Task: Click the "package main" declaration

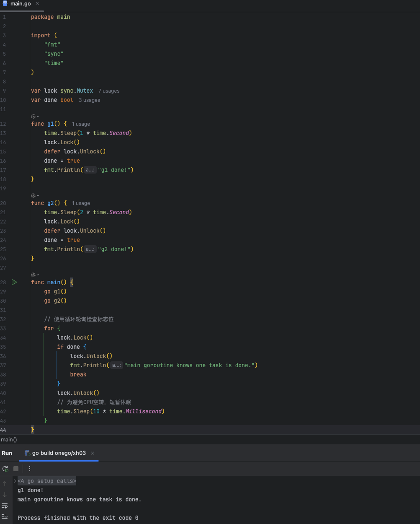Action: tap(51, 17)
